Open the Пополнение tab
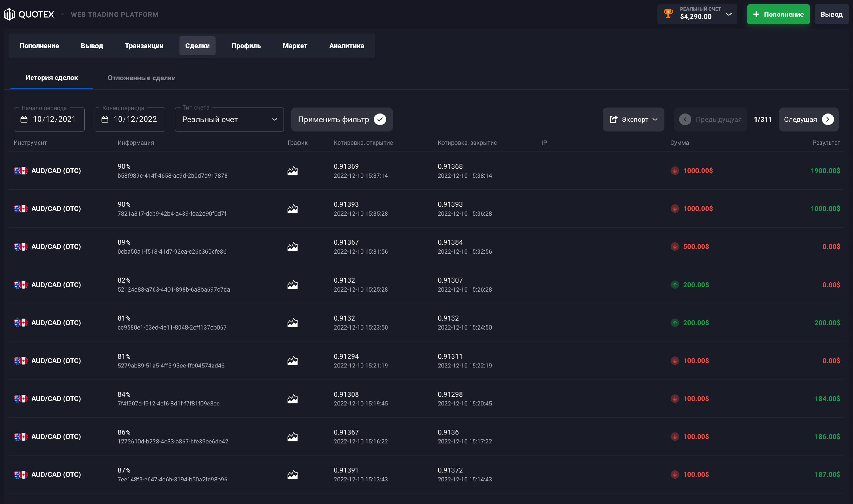This screenshot has width=853, height=504. pyautogui.click(x=39, y=46)
